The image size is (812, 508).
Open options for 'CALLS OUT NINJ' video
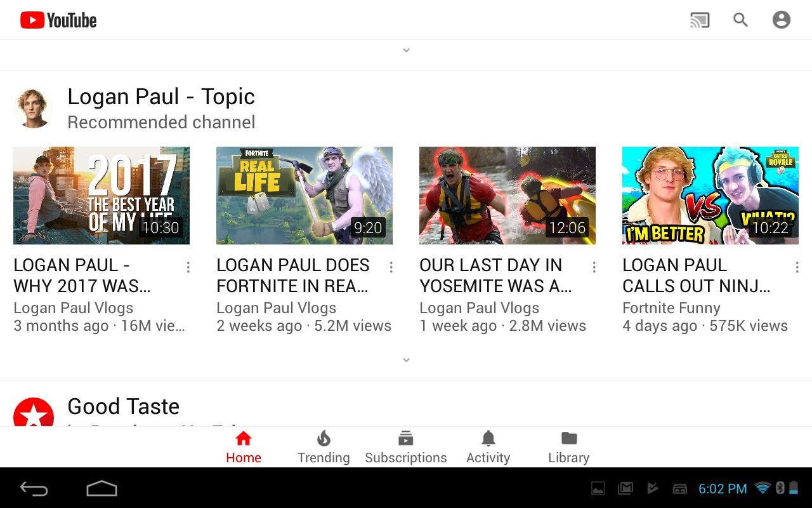(797, 267)
